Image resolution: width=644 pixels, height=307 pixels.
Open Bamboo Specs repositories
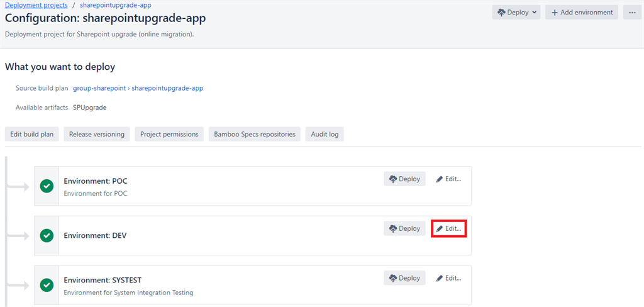point(255,134)
